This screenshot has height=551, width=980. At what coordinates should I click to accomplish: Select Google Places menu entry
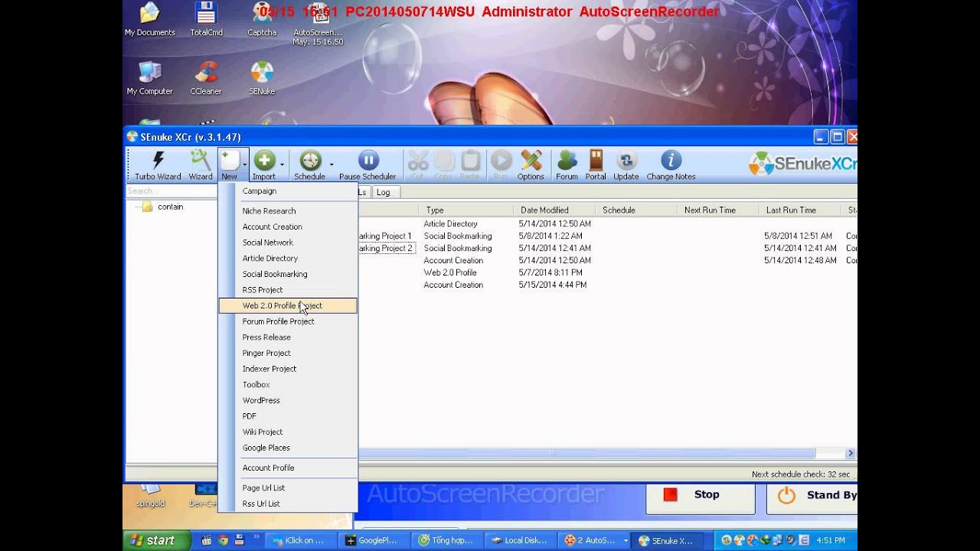point(288,448)
